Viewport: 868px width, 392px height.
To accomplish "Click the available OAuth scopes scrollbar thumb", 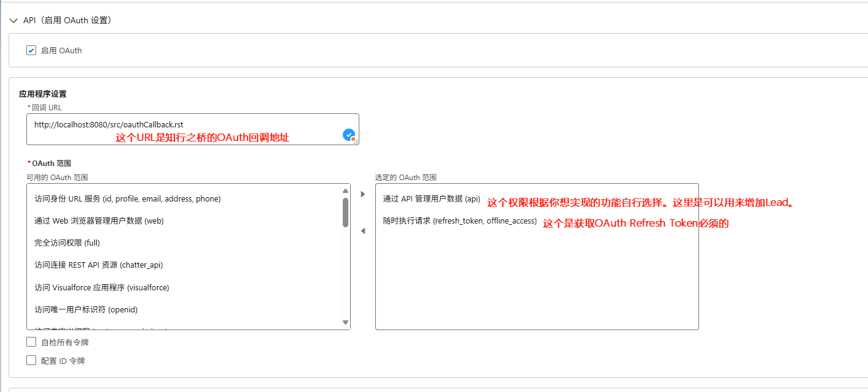I will tap(345, 212).
